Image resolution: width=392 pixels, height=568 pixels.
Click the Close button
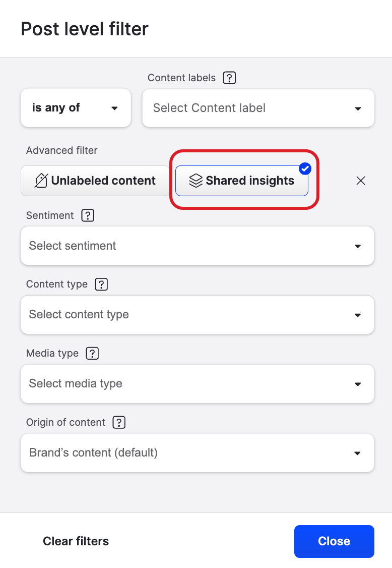tap(334, 541)
